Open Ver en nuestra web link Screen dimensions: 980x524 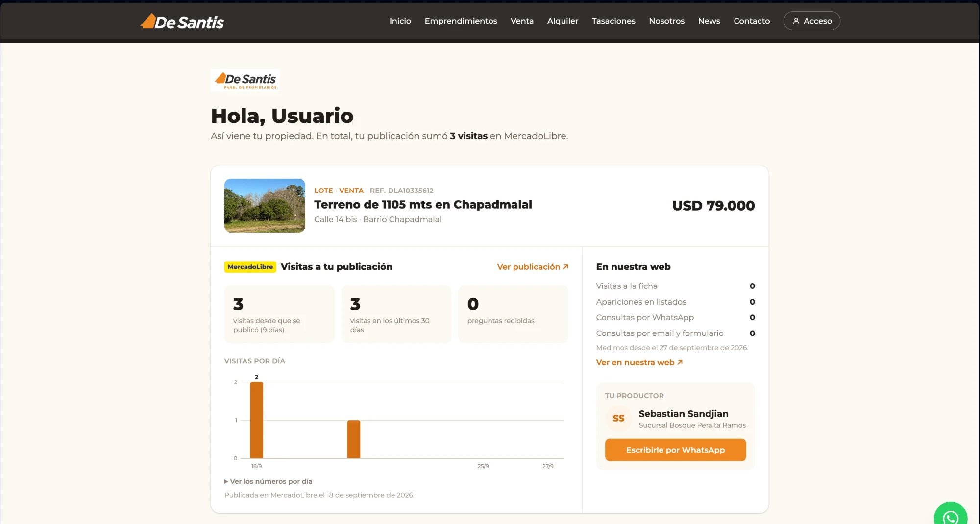(639, 362)
